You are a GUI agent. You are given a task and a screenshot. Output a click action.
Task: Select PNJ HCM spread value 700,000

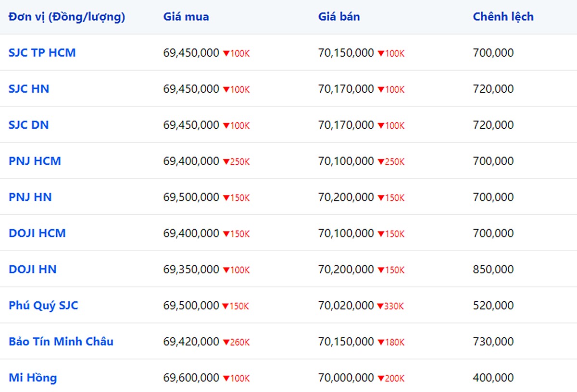493,161
